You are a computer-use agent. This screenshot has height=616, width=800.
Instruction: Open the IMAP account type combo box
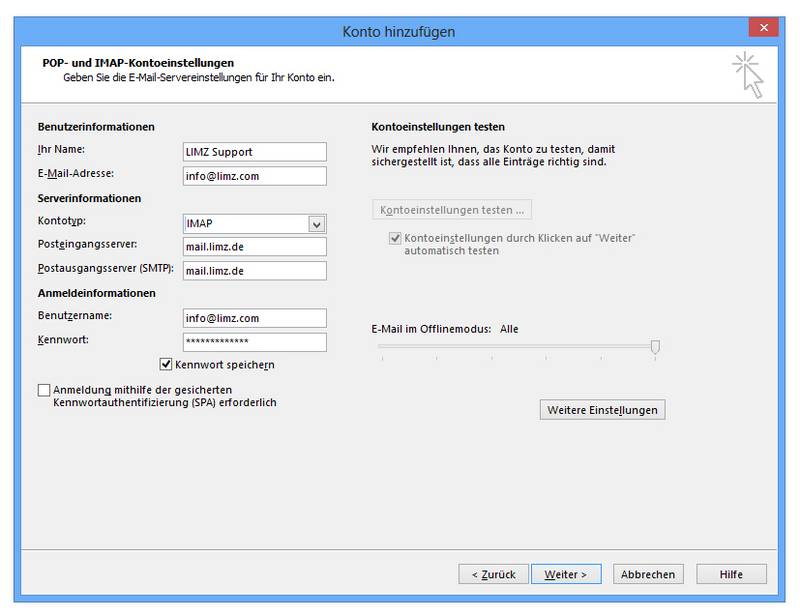coord(255,224)
